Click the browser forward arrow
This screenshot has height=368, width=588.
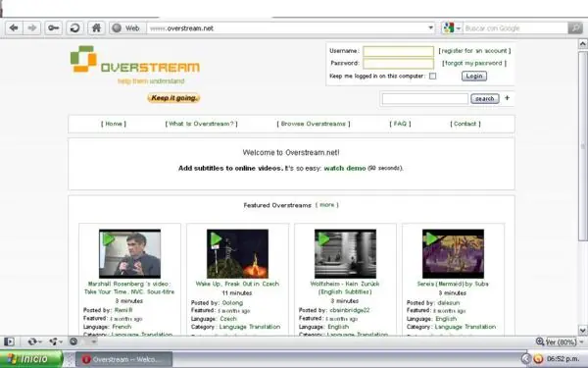(32, 27)
